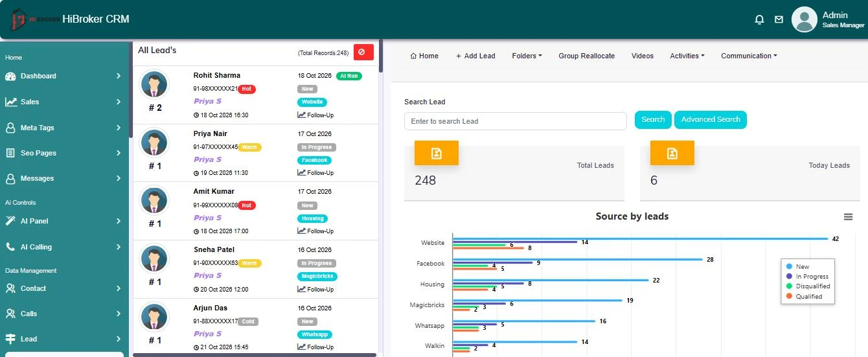This screenshot has width=868, height=357.
Task: Click the Admin profile avatar
Action: (x=804, y=19)
